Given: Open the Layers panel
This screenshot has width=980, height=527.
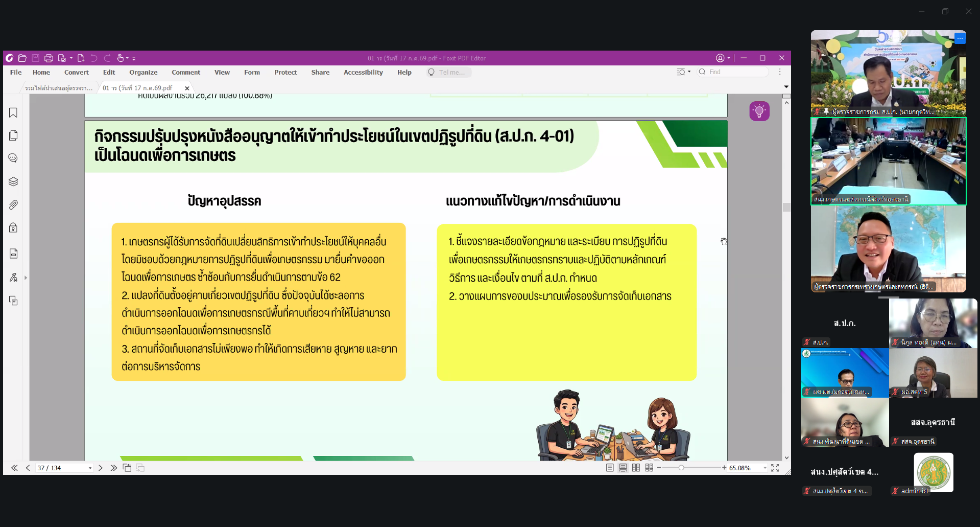Looking at the screenshot, I should (13, 181).
